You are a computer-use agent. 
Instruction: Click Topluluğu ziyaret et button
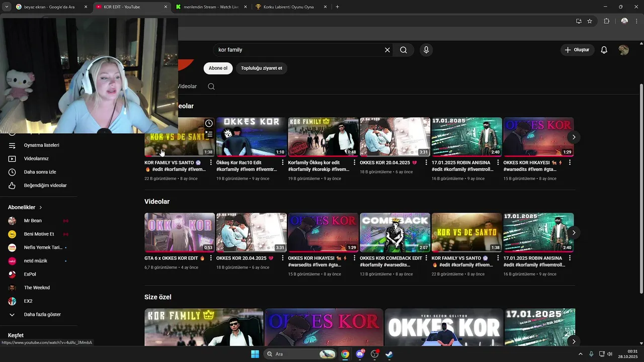(x=262, y=68)
